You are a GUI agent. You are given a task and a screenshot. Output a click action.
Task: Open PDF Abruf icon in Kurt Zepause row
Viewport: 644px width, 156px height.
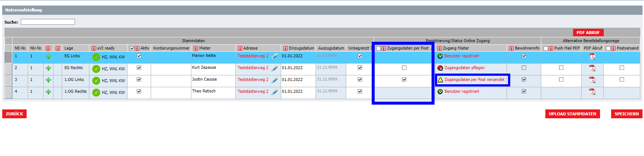592,68
